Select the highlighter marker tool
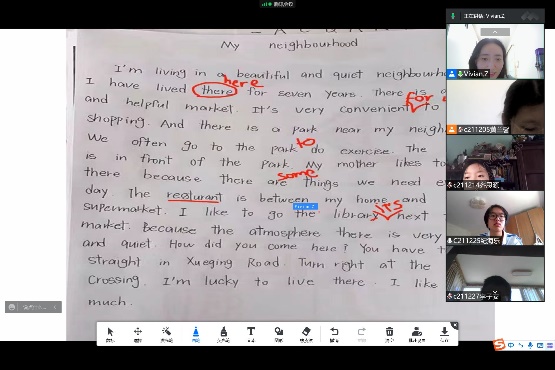 [223, 334]
